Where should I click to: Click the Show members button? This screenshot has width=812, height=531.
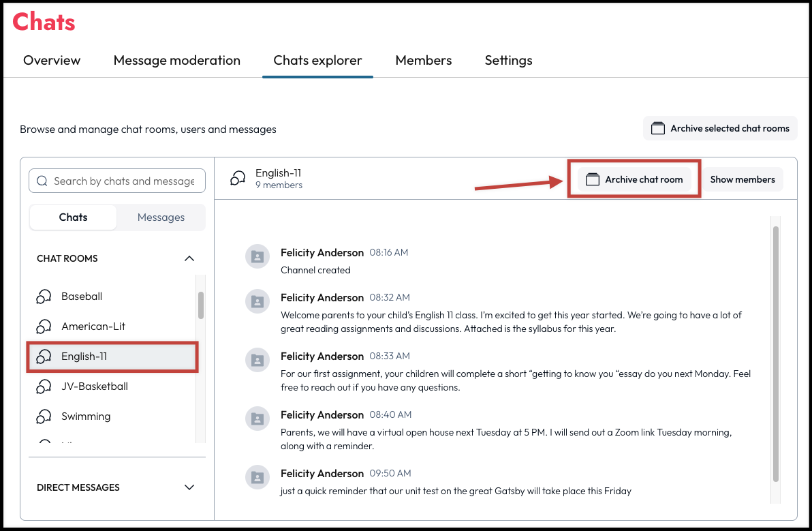point(743,179)
